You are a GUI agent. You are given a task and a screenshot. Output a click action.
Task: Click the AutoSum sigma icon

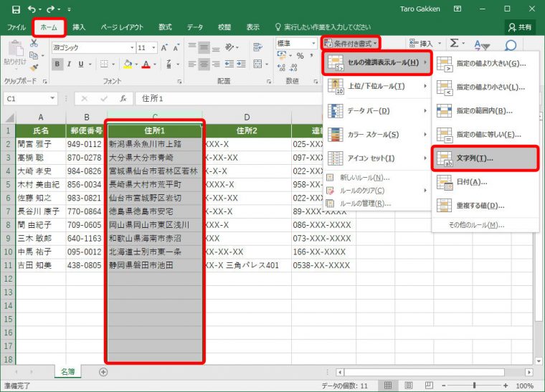454,43
